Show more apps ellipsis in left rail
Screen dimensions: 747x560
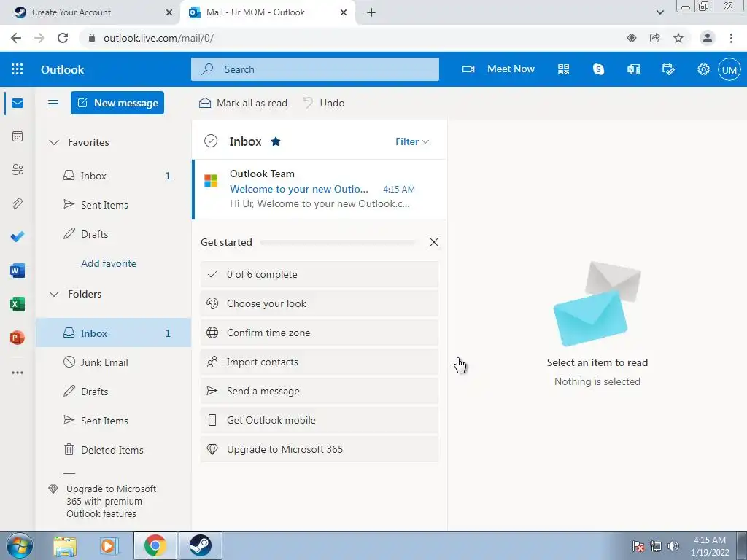point(18,373)
